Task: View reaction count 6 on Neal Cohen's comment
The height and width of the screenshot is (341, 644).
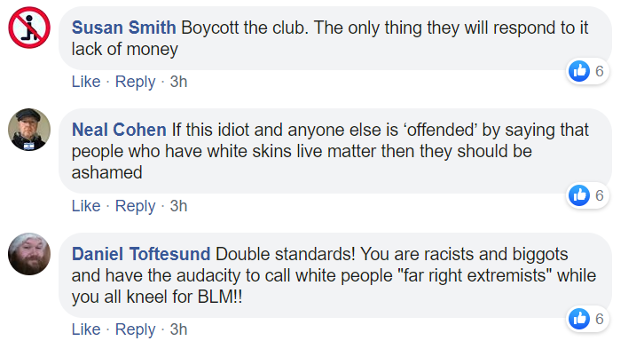Action: (600, 195)
